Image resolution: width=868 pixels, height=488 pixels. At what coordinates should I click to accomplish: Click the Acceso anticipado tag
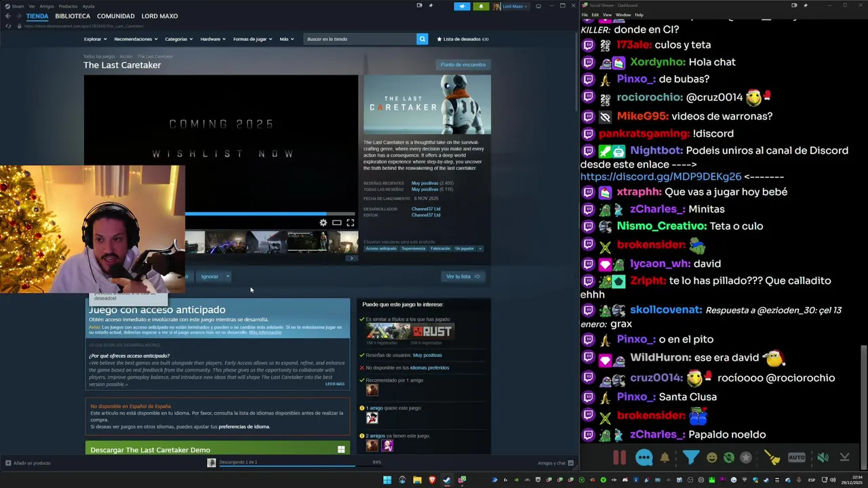[381, 249]
